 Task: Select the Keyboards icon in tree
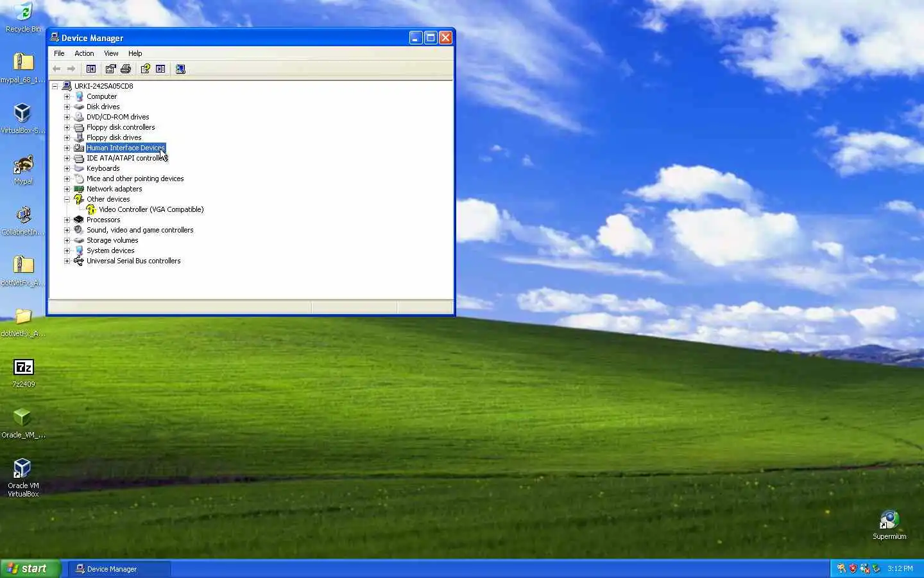click(79, 168)
